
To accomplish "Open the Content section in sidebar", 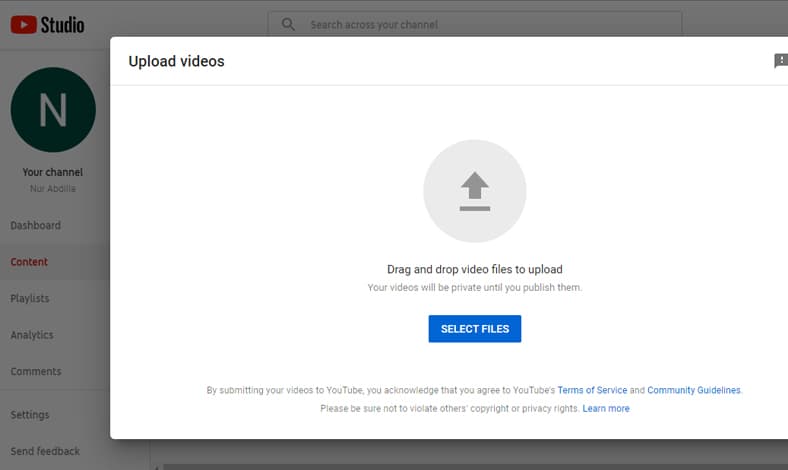I will point(29,262).
